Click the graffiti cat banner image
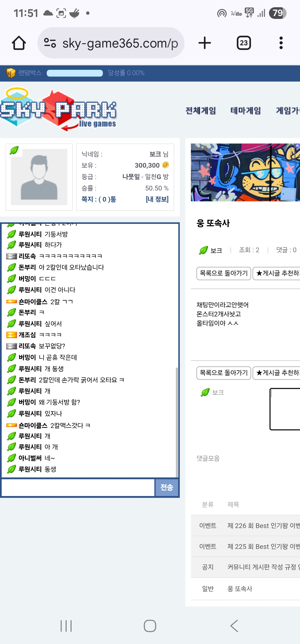The image size is (300, 644). coord(245,172)
